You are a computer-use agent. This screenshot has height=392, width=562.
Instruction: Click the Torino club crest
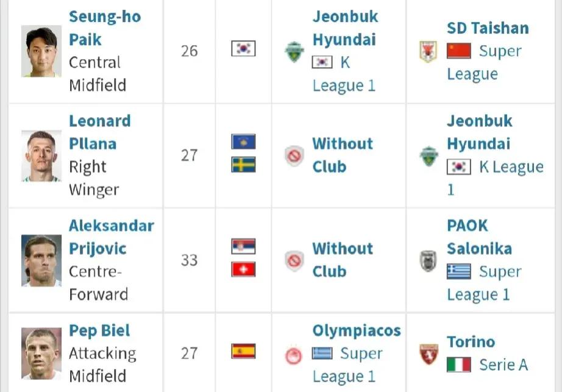point(429,354)
